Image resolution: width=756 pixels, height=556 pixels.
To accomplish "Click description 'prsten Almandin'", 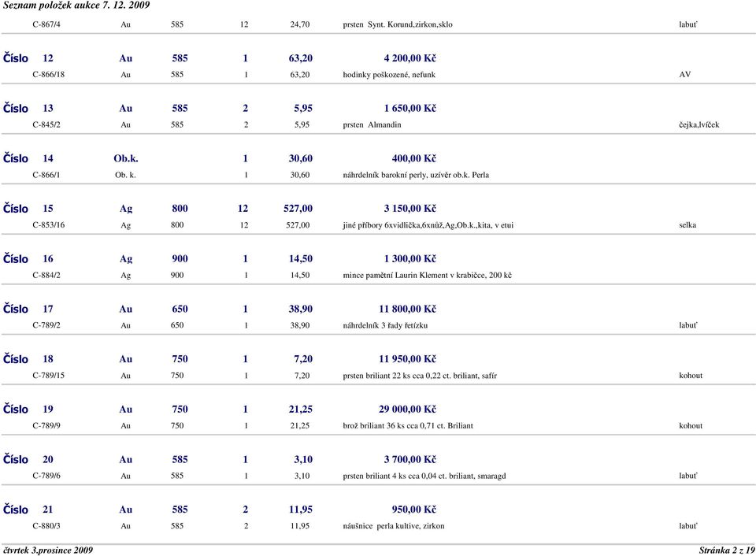I will click(372, 124).
